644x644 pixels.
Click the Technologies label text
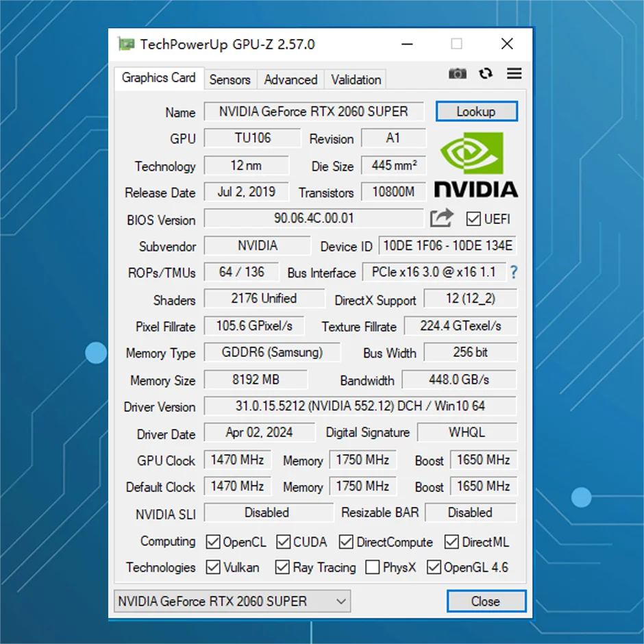point(161,567)
